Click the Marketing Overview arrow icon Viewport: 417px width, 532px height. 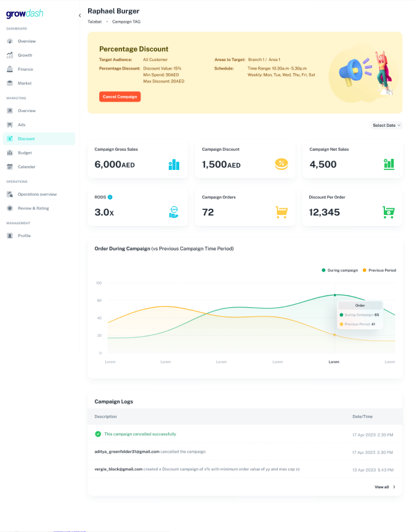(10, 111)
